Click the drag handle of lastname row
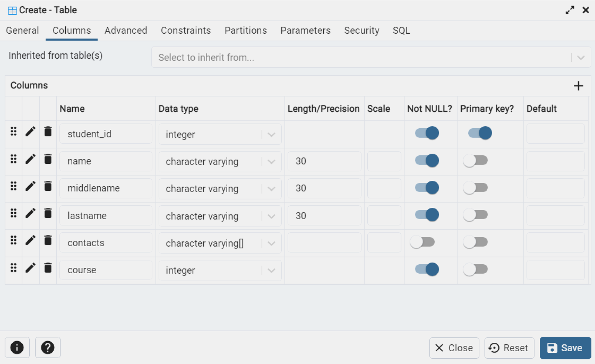595x364 pixels. (x=14, y=213)
